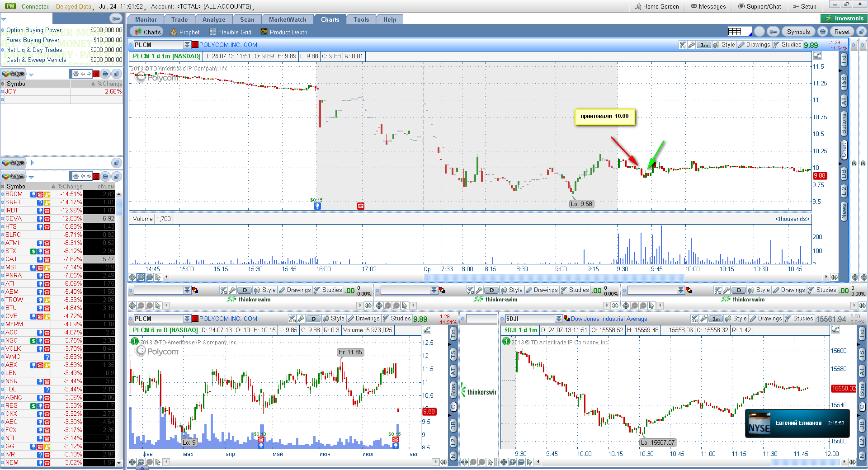Click the Investools button
Screen dimensions: 868x470
click(x=844, y=19)
